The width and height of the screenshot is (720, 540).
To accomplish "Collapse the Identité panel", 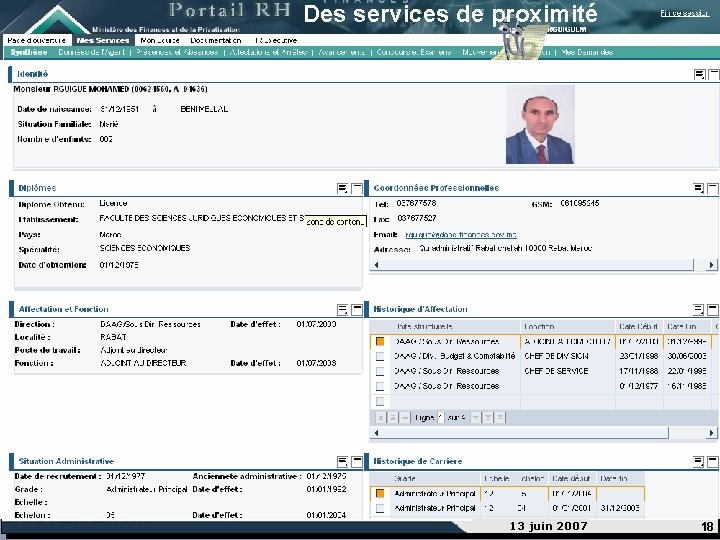I will click(x=714, y=74).
